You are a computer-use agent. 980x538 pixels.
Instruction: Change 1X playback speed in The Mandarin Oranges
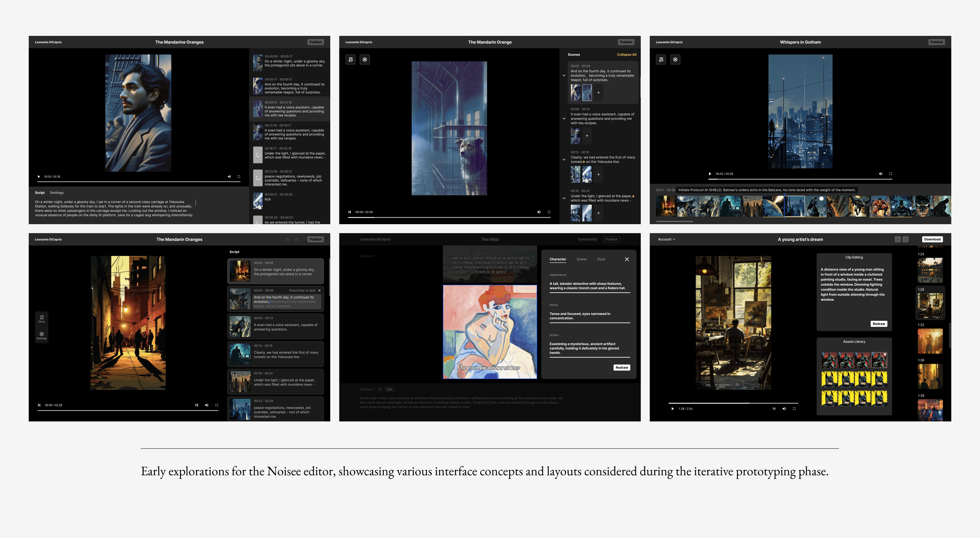coord(196,405)
